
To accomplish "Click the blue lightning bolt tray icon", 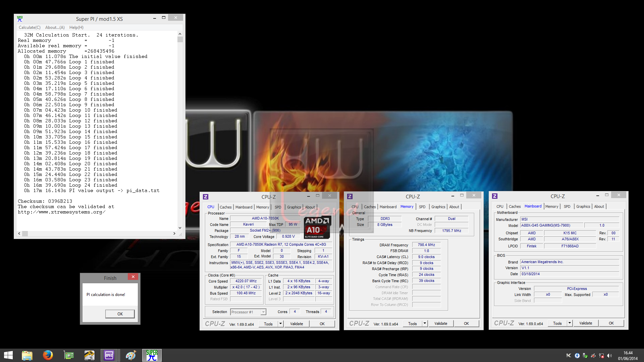I will 577,356.
